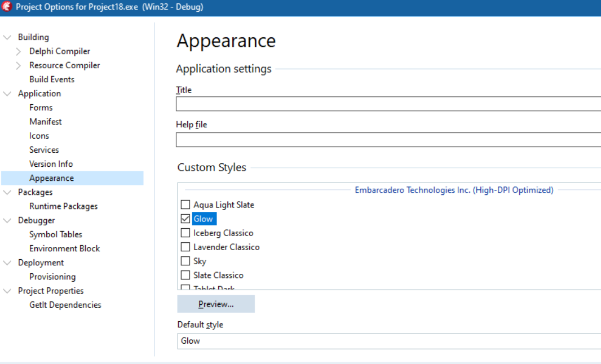
Task: Collapse the Deployment tree node
Action: (7, 263)
